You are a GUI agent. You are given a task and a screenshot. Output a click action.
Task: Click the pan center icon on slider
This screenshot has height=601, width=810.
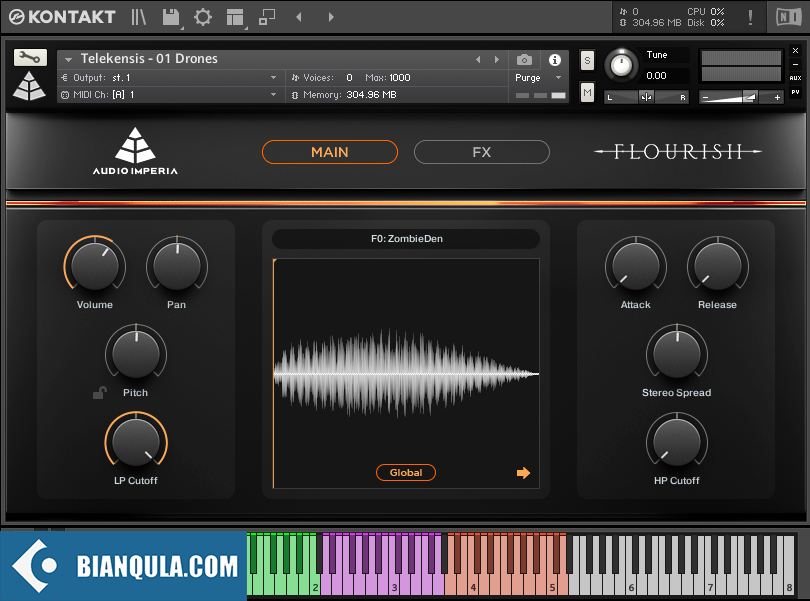646,97
